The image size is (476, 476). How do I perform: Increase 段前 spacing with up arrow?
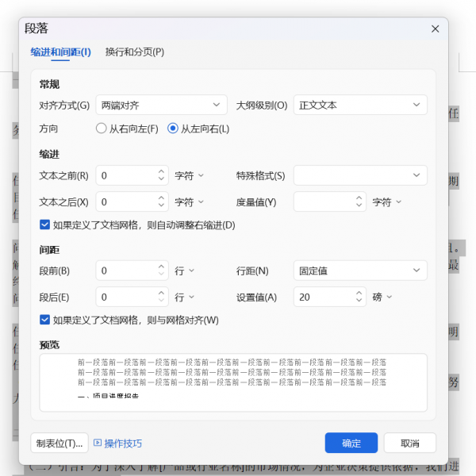[x=162, y=267]
